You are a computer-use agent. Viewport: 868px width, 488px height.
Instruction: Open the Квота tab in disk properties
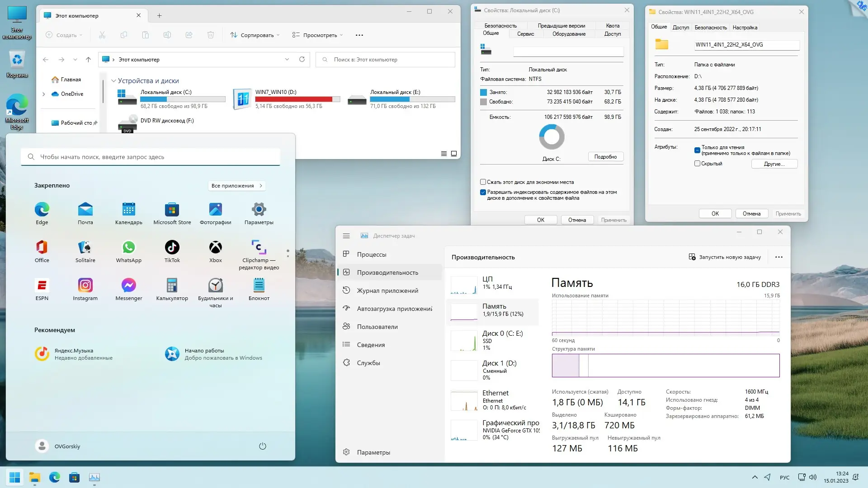pos(613,26)
